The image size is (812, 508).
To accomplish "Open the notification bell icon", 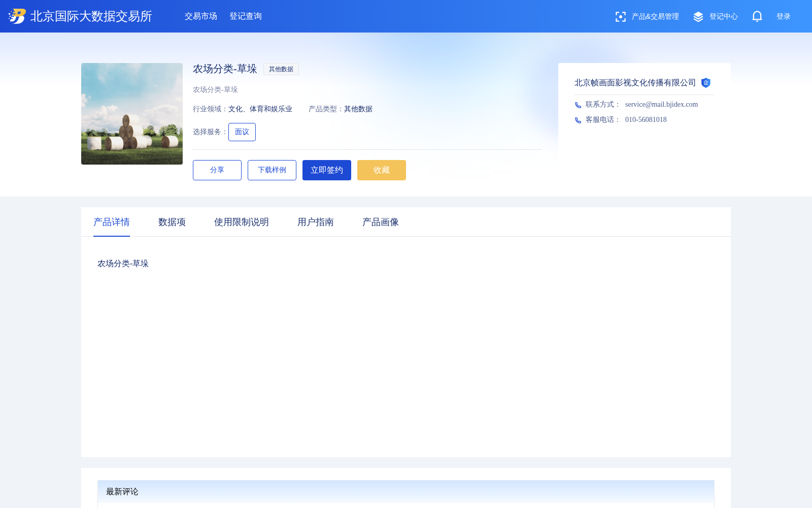I will (x=757, y=16).
